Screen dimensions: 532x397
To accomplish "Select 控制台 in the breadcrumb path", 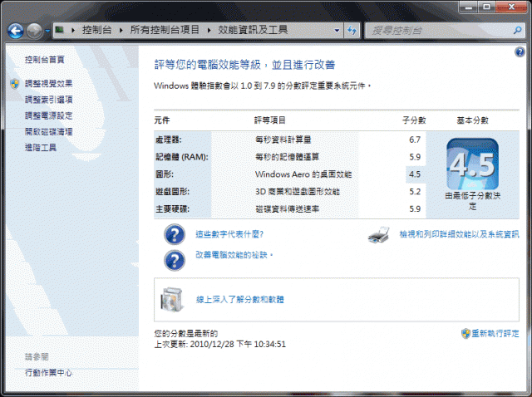I will (96, 30).
